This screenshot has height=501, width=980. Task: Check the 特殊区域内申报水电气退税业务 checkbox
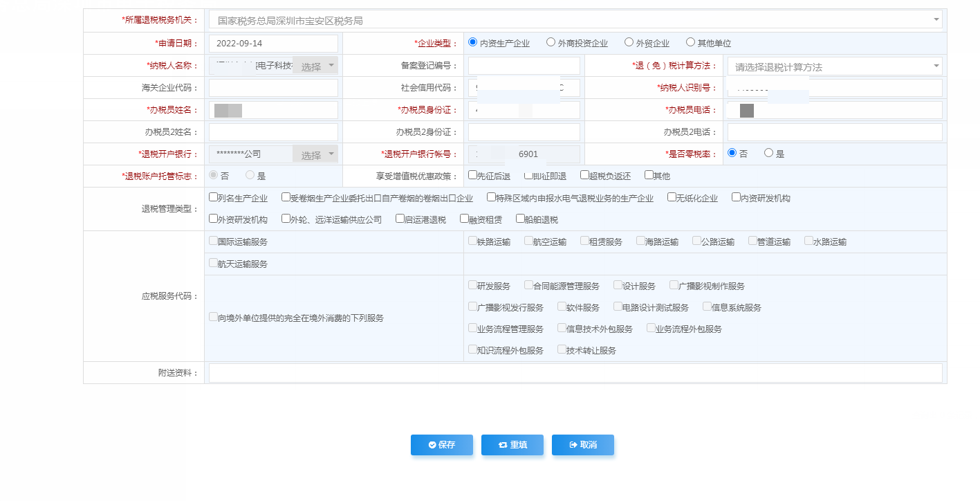coord(491,197)
